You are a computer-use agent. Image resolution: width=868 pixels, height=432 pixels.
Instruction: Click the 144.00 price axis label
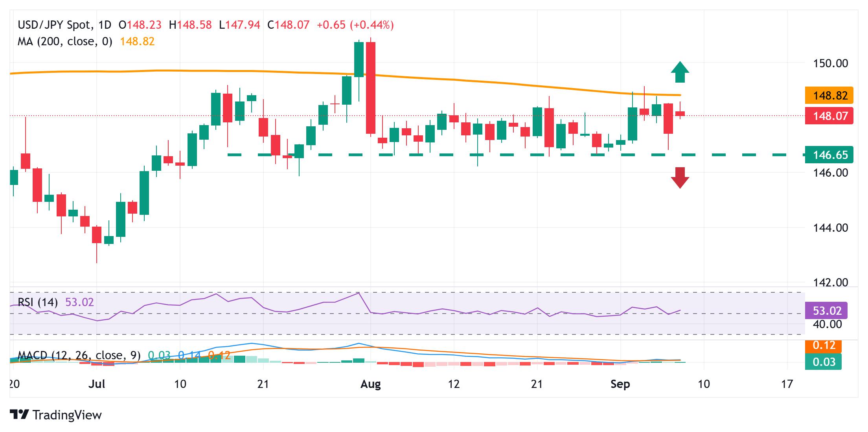[830, 227]
